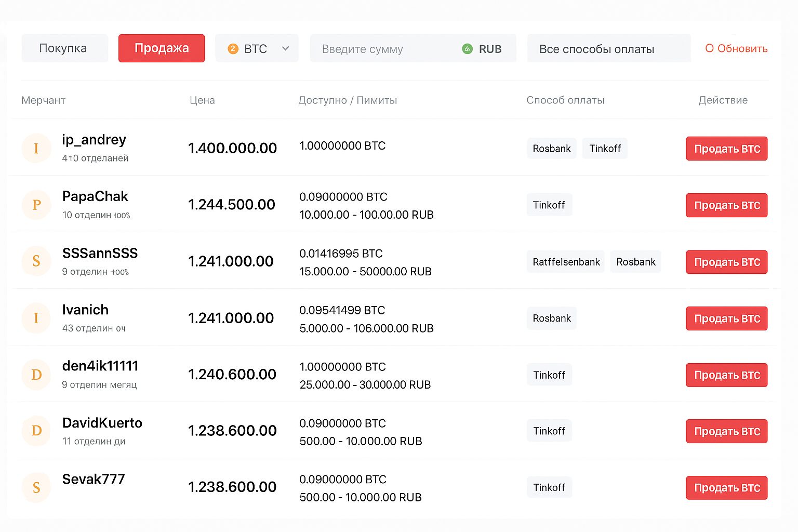Expand the Все способы оплаты filter
The width and height of the screenshot is (798, 532).
click(x=608, y=49)
